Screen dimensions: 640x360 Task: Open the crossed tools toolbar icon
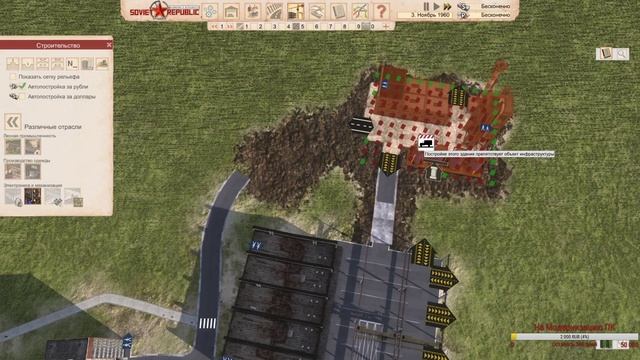tap(360, 11)
